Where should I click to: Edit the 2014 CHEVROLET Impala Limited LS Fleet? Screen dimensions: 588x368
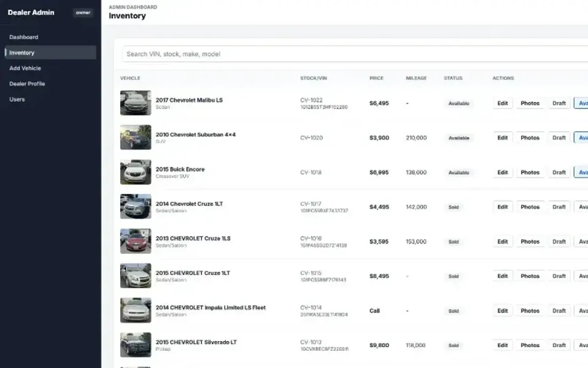[502, 310]
